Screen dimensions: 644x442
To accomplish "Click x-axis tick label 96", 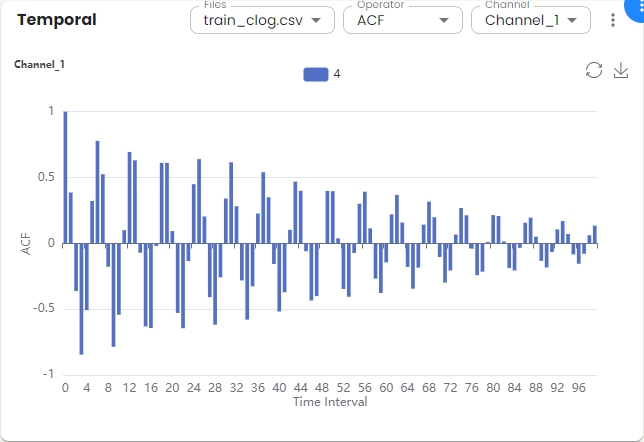I will [579, 388].
